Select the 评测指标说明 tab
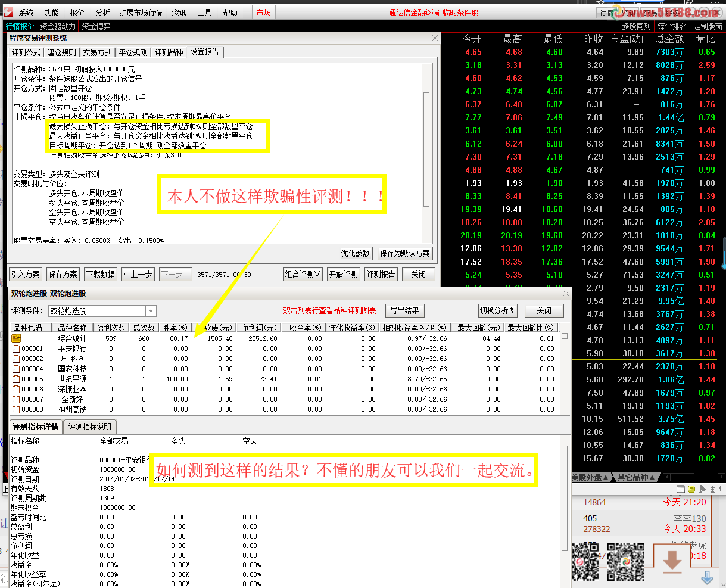 coord(89,427)
